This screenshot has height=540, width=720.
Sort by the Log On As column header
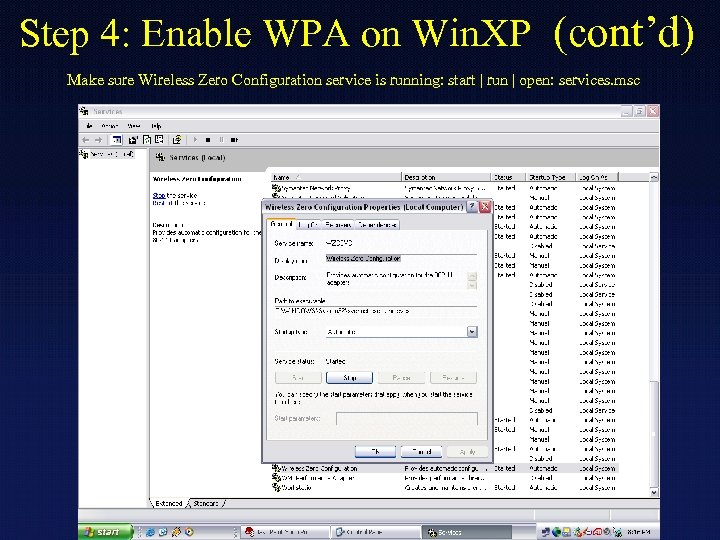tap(597, 177)
